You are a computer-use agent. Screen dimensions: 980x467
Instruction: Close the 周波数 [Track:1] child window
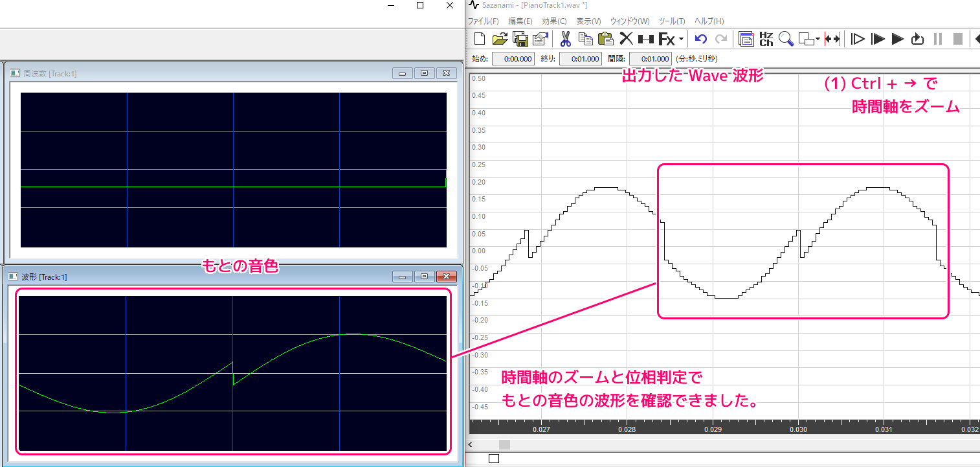(446, 73)
